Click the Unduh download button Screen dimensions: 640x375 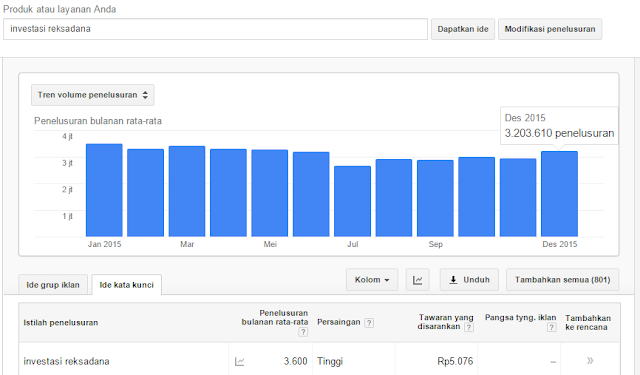469,280
